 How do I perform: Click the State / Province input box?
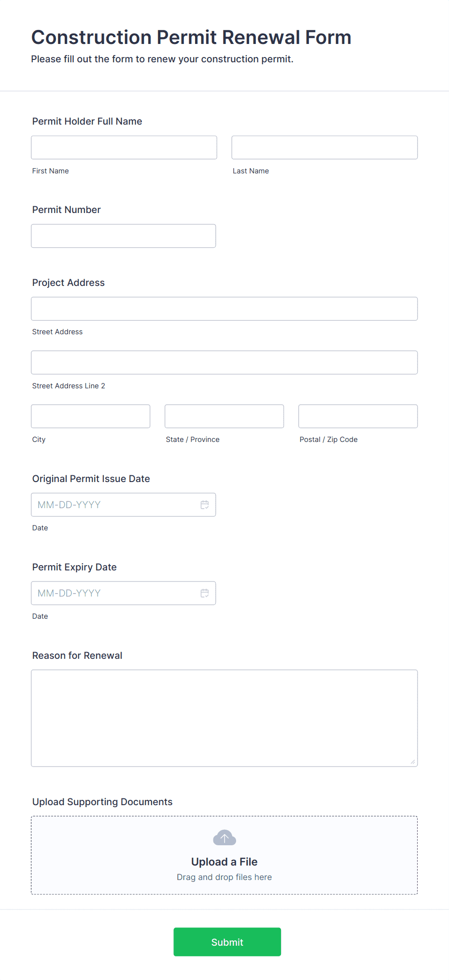[x=224, y=416]
